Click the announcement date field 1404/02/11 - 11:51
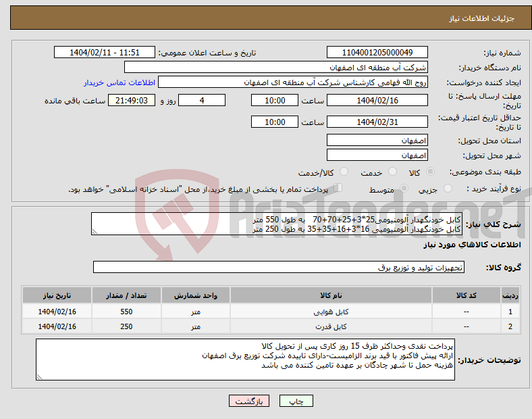The width and height of the screenshot is (532, 419). 105,52
